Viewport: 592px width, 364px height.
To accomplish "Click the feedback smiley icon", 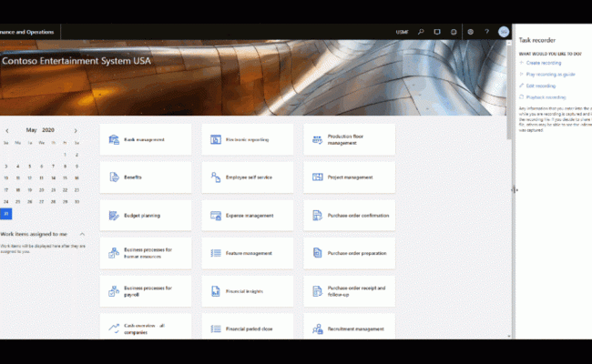I will click(x=454, y=32).
